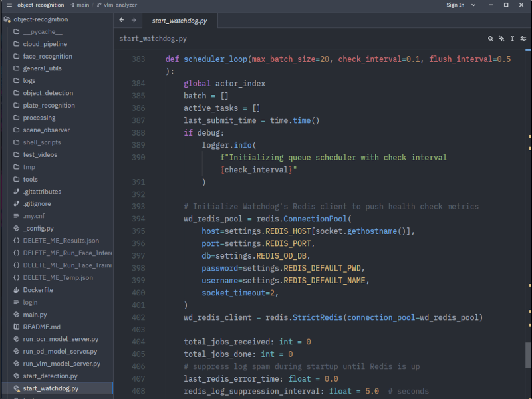Screen dimensions: 532x399
Task: Click the .gitignore git icon
Action: pyautogui.click(x=16, y=203)
